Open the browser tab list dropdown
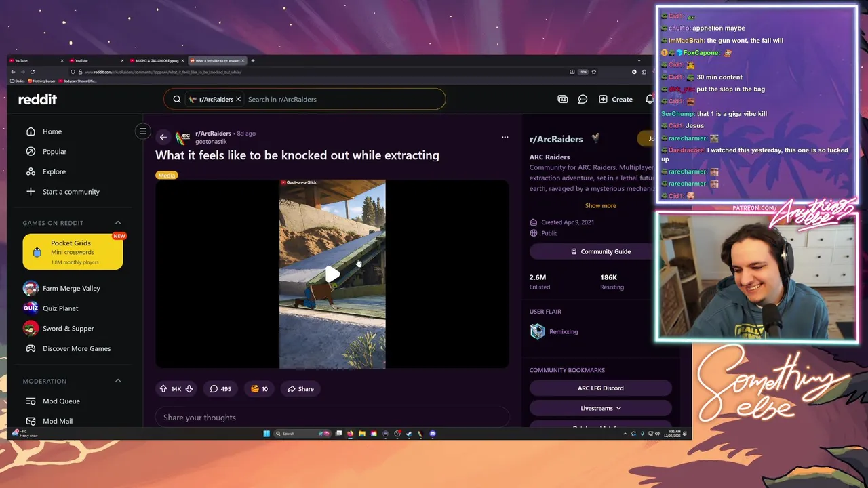This screenshot has height=488, width=868. coord(639,60)
